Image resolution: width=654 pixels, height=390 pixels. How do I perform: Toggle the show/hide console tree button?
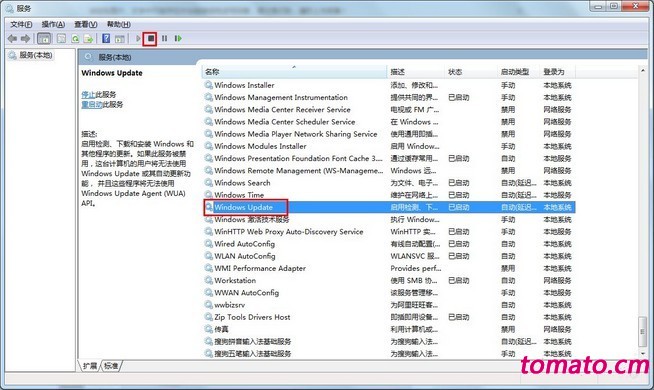[44, 39]
